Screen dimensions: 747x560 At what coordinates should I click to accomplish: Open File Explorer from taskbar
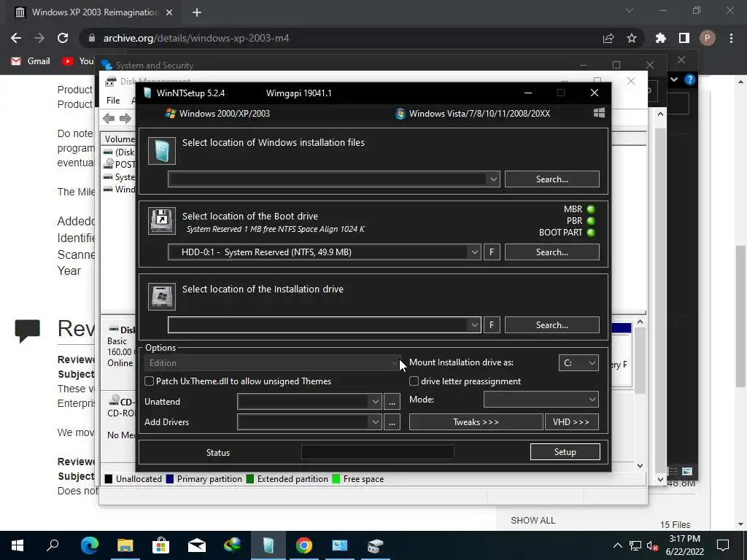[125, 545]
